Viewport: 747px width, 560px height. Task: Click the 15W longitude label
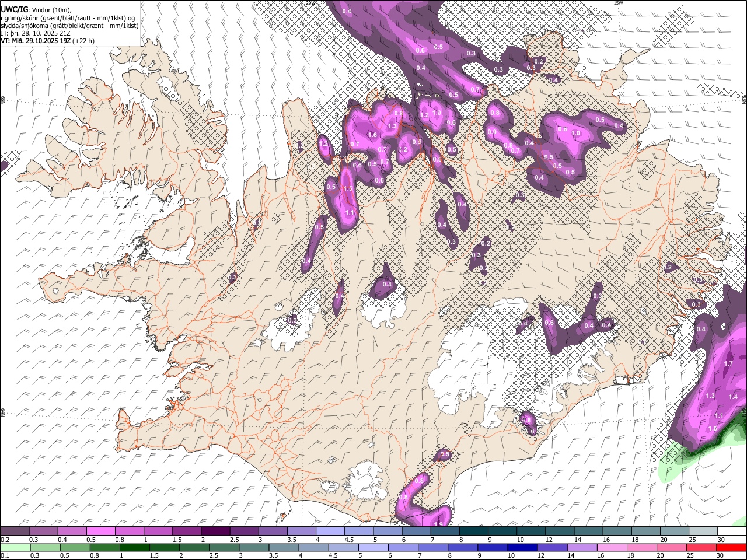[619, 3]
